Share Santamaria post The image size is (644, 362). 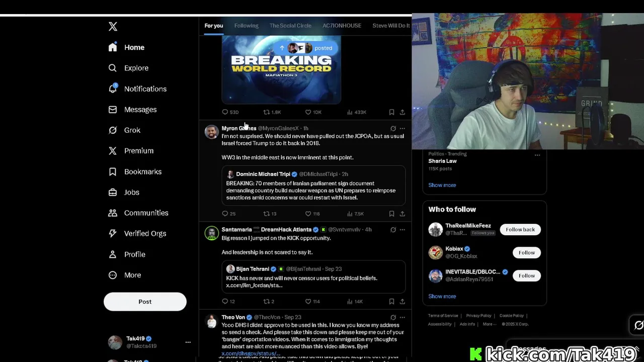point(402,302)
